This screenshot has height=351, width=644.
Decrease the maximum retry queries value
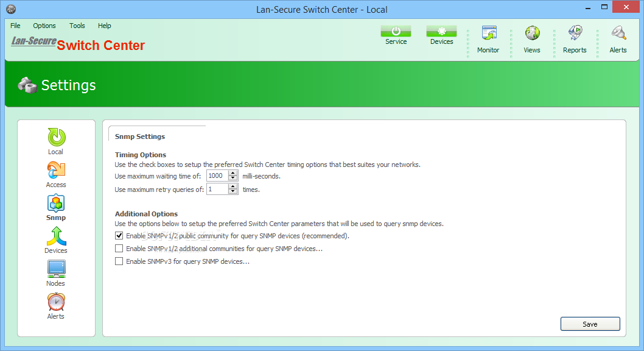click(233, 191)
